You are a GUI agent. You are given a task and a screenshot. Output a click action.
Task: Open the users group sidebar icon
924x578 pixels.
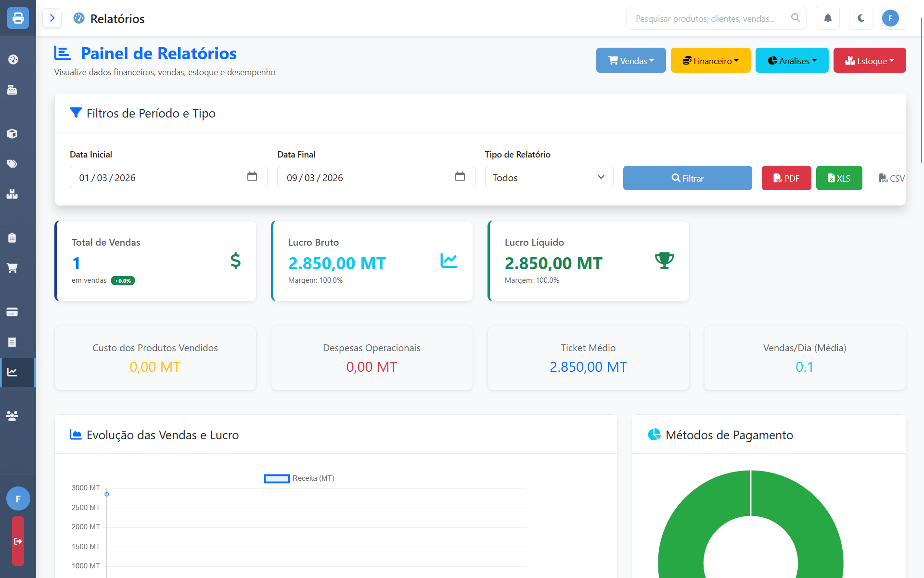13,415
